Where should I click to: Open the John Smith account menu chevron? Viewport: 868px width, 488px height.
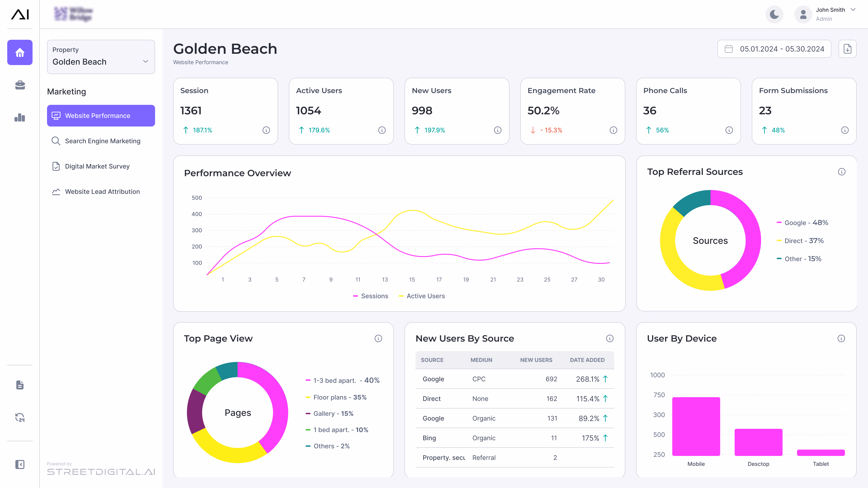[x=853, y=10]
